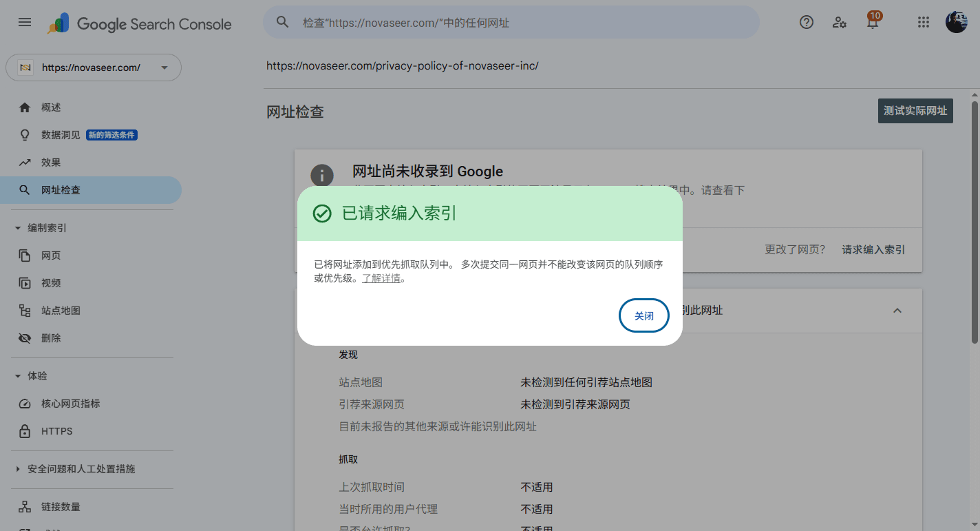The image size is (980, 531).
Task: Collapse the 体验 sidebar section
Action: point(18,376)
